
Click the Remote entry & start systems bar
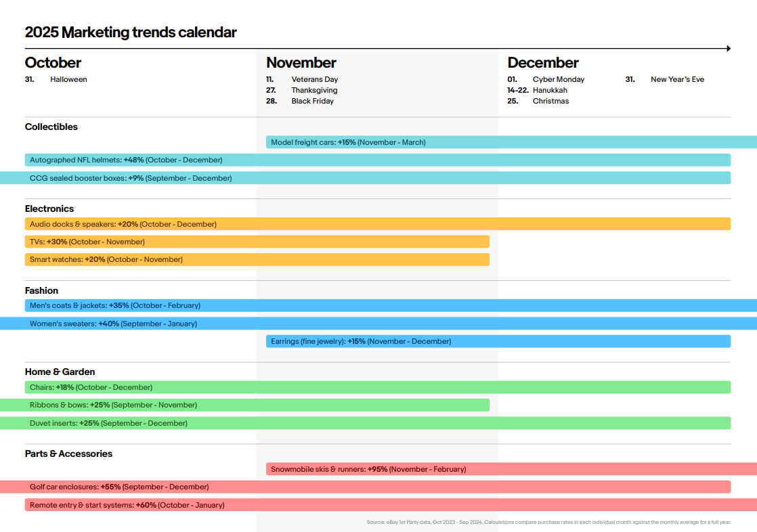click(x=391, y=505)
